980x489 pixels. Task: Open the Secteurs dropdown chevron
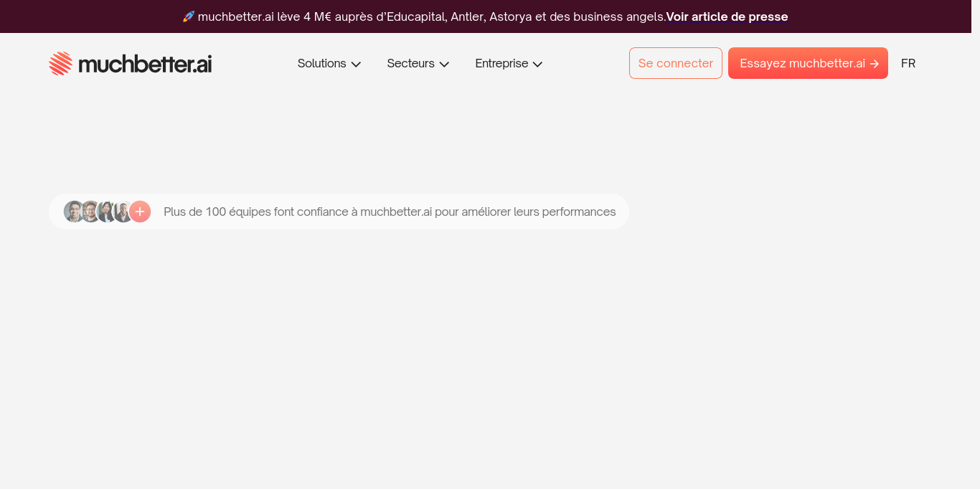445,64
